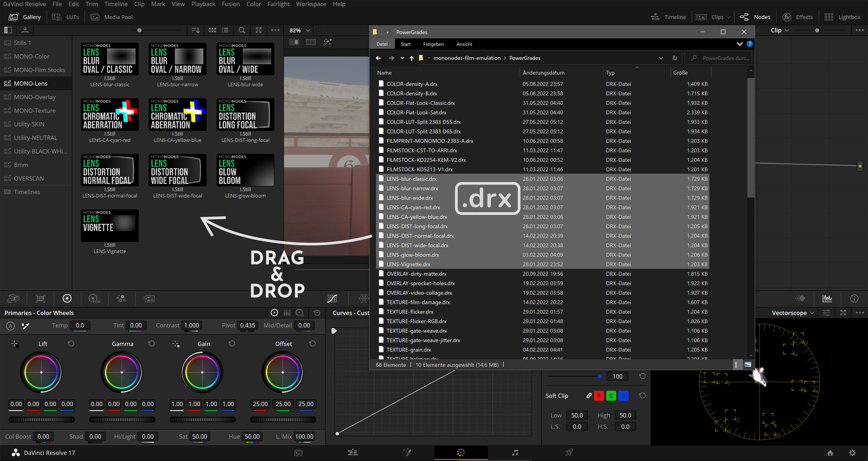
Task: Switch gallery to list view
Action: coord(225,30)
